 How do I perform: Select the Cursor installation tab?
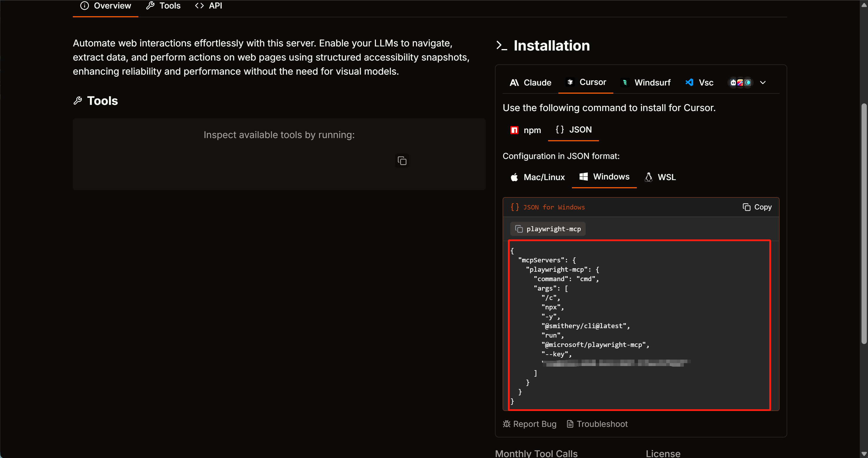coord(586,82)
